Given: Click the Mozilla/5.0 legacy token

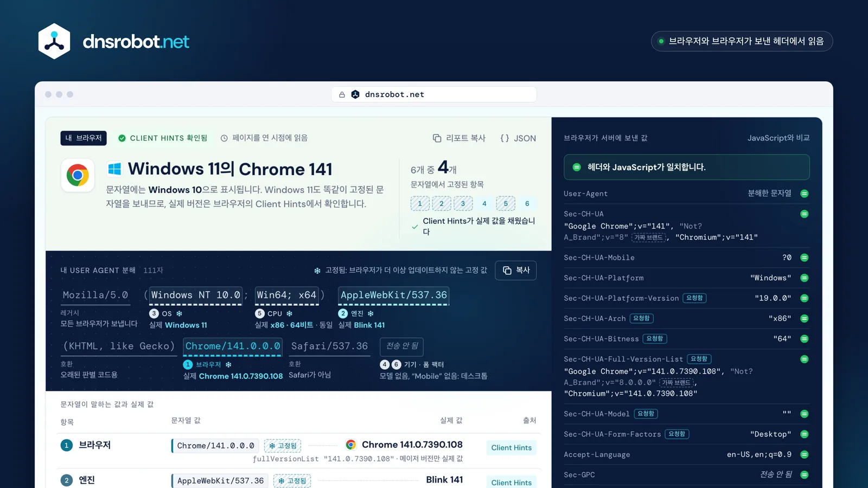Looking at the screenshot, I should tap(95, 295).
